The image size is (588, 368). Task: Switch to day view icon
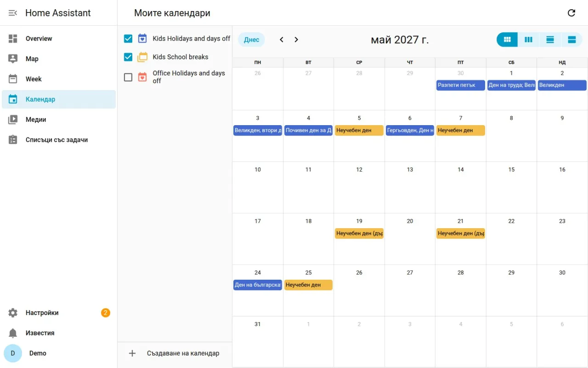pyautogui.click(x=550, y=40)
